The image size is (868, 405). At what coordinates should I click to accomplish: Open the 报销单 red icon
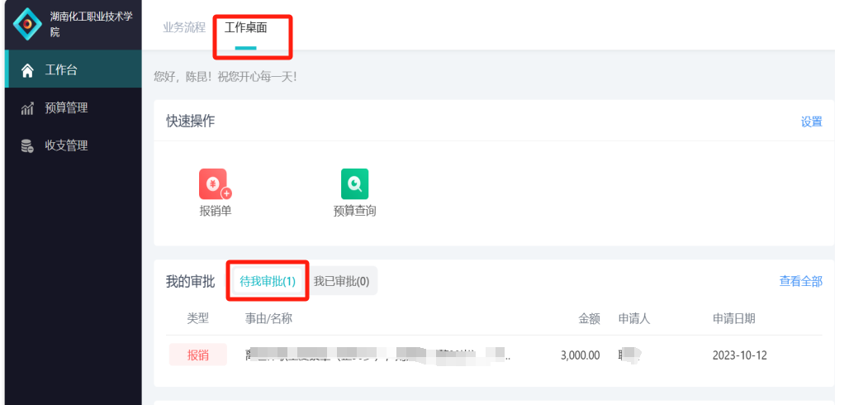tap(215, 184)
